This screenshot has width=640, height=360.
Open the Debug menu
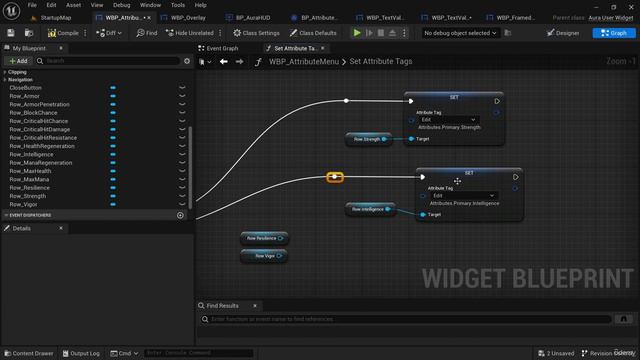(x=121, y=5)
